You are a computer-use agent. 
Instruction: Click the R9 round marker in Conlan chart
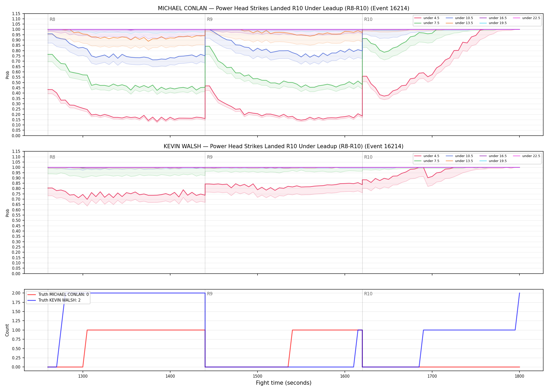click(x=210, y=19)
